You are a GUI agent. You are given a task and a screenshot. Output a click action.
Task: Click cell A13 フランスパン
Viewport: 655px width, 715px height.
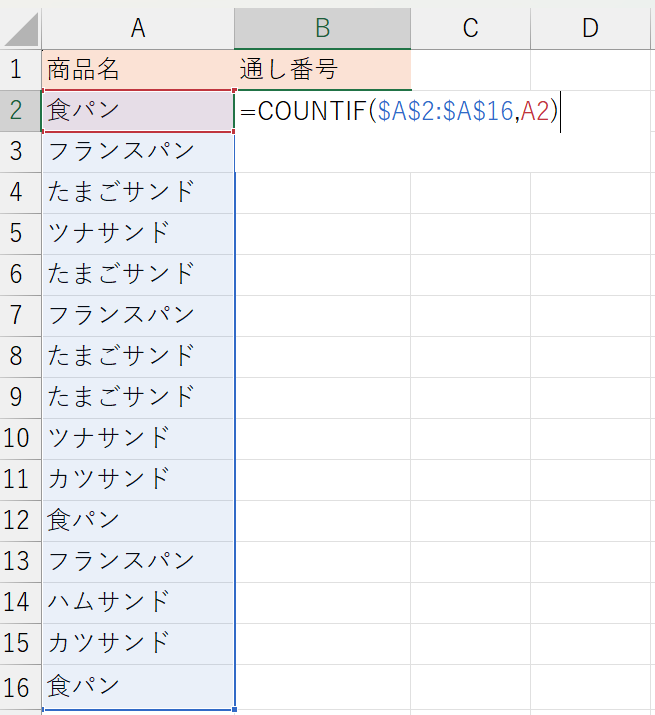pyautogui.click(x=138, y=562)
